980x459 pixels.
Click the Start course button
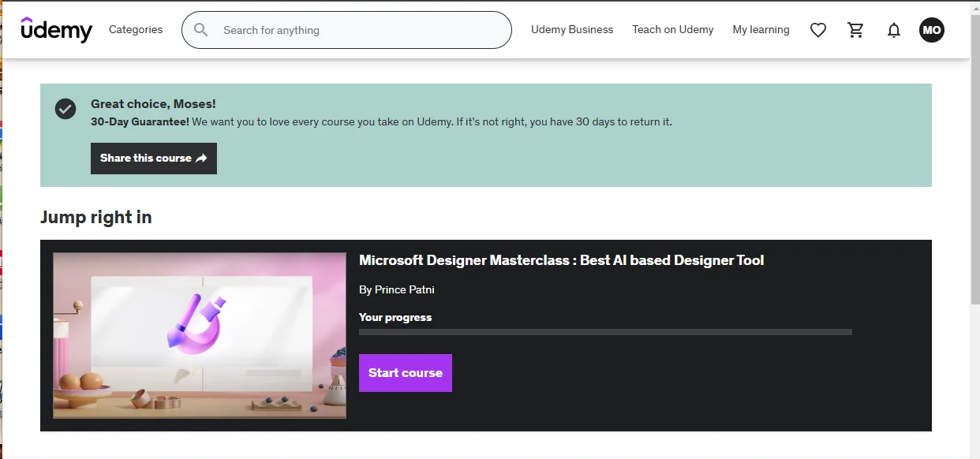406,373
